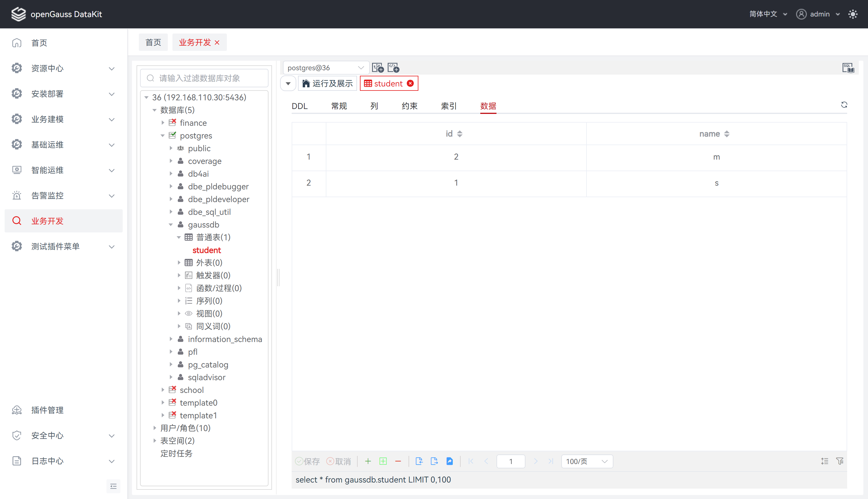Click the database object filter input
This screenshot has width=868, height=499.
204,78
